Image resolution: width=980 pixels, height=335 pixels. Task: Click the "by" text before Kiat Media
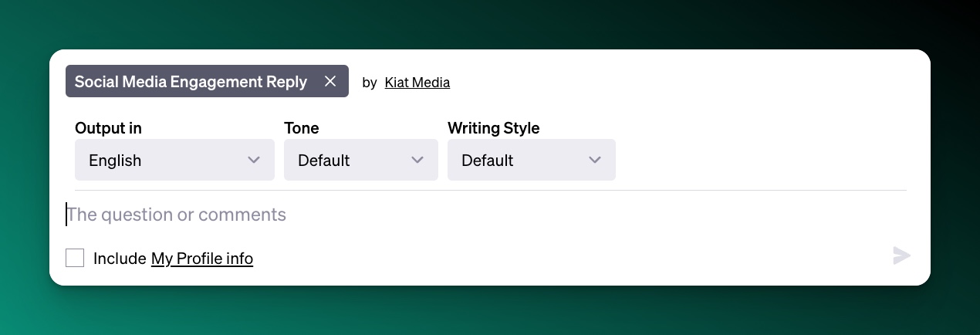[x=370, y=82]
